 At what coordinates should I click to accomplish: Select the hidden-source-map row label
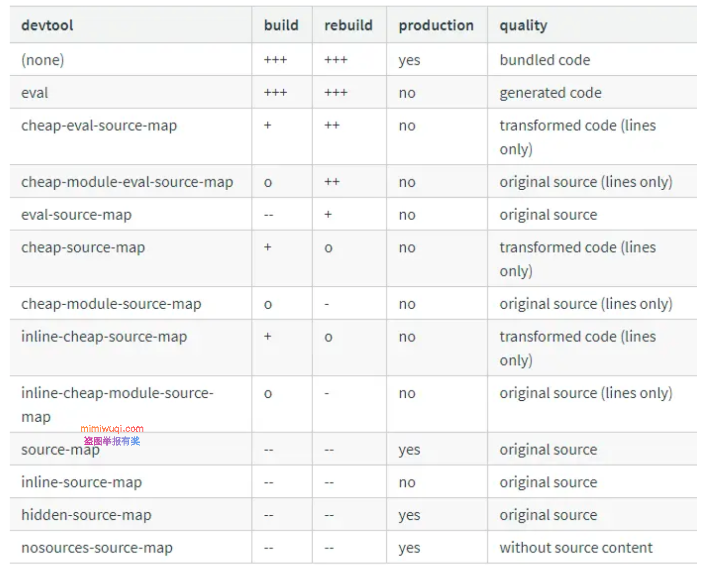86,515
